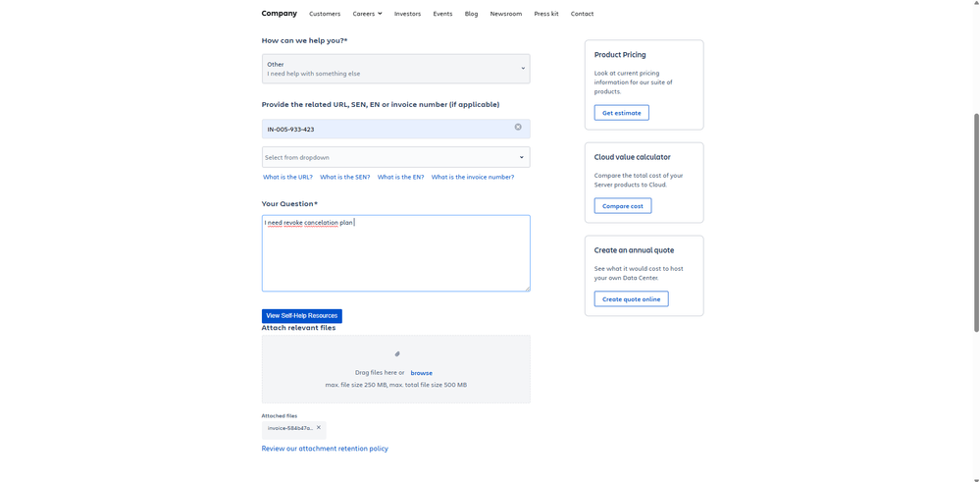Remove the attached invoice file
980x482 pixels.
318,428
